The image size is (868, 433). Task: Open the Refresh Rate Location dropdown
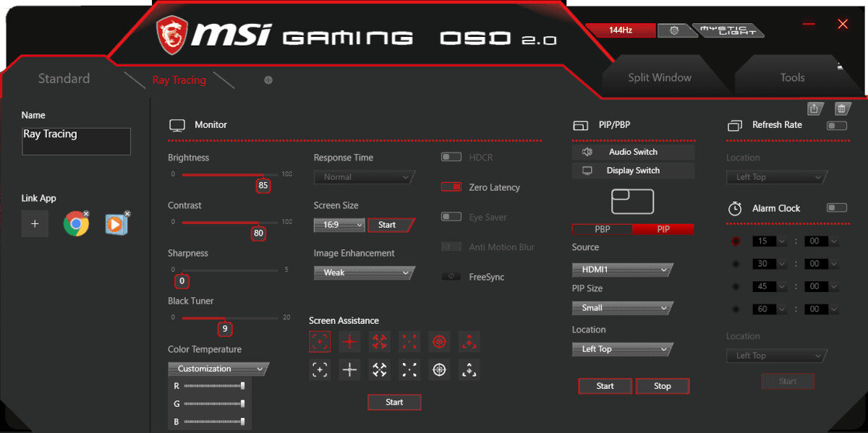tap(777, 177)
